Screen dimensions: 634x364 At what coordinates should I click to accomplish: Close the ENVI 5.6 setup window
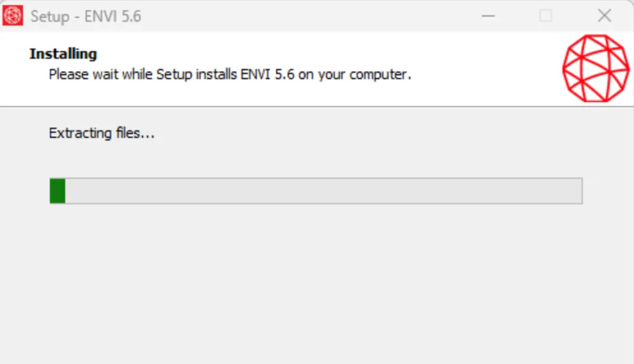604,16
